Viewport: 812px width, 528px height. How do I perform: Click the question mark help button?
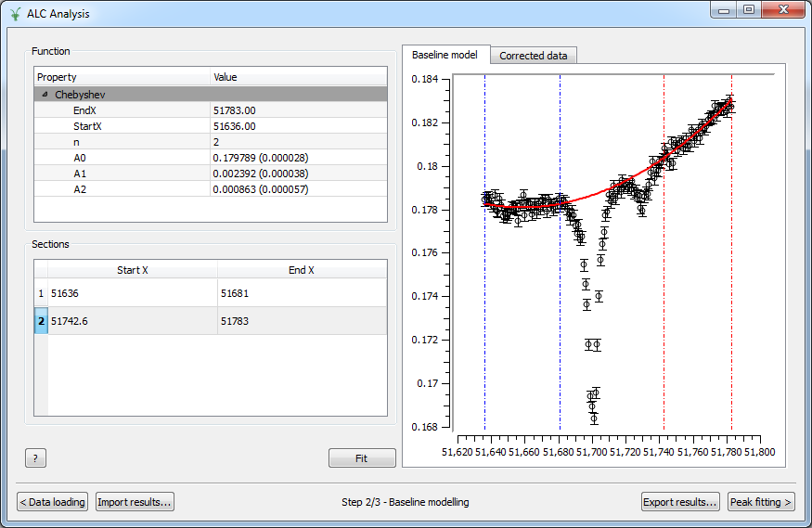point(35,458)
